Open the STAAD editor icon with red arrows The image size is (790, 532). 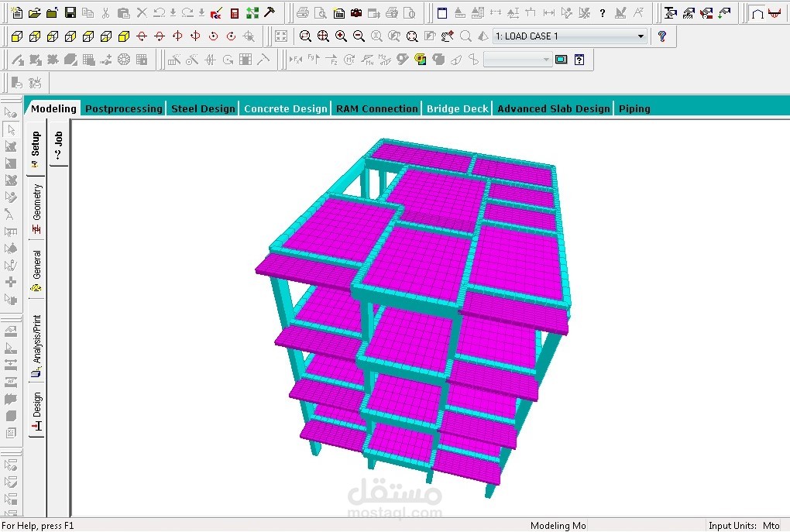(216, 12)
